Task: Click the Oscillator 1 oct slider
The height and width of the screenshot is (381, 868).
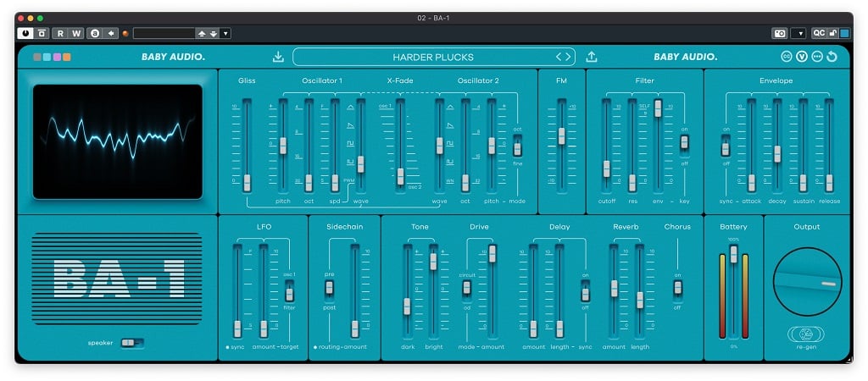Action: click(x=309, y=183)
